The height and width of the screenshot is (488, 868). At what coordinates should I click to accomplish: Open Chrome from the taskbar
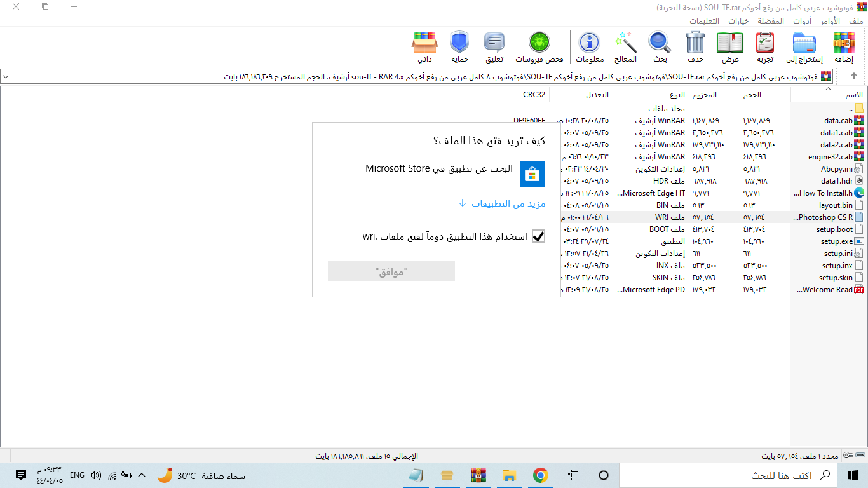(x=541, y=475)
